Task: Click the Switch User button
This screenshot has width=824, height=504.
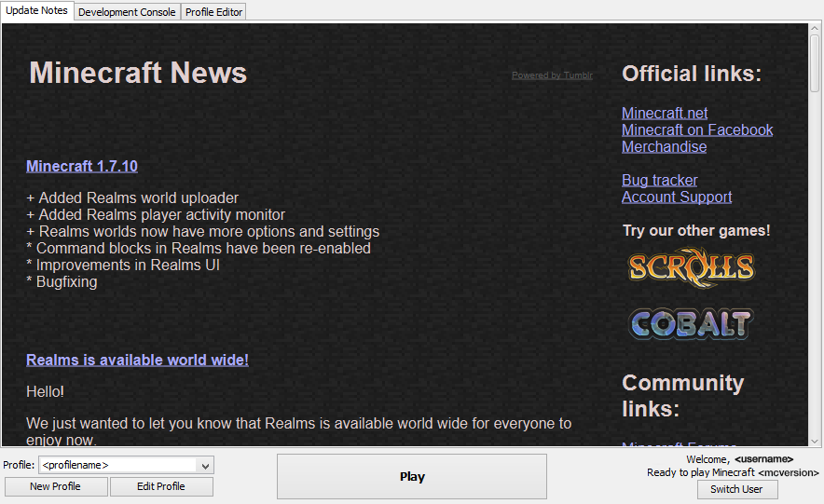Action: coord(736,489)
